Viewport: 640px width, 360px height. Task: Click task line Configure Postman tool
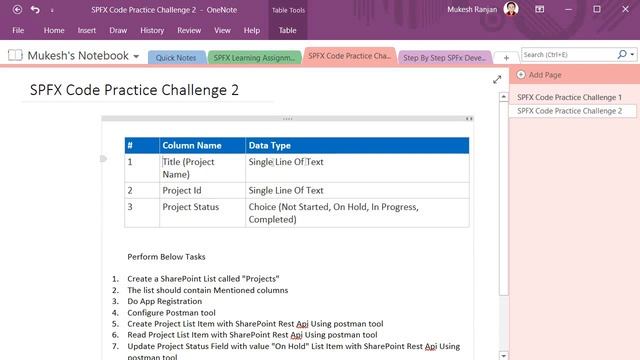(171, 313)
